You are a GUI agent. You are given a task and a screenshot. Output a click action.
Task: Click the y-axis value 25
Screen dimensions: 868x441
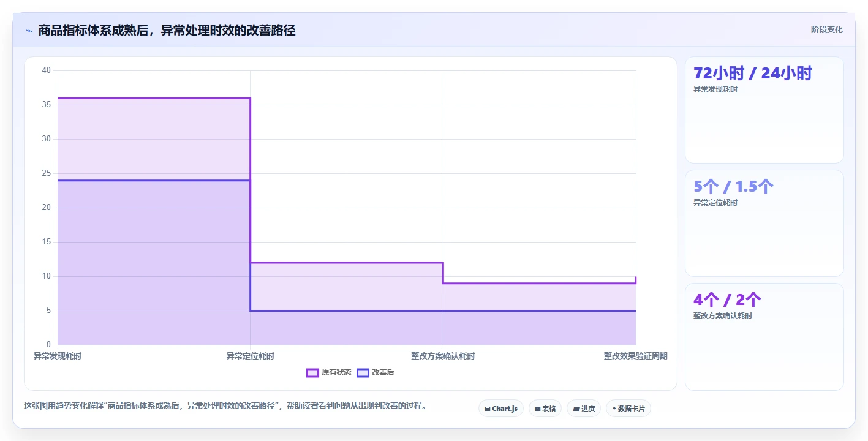47,173
